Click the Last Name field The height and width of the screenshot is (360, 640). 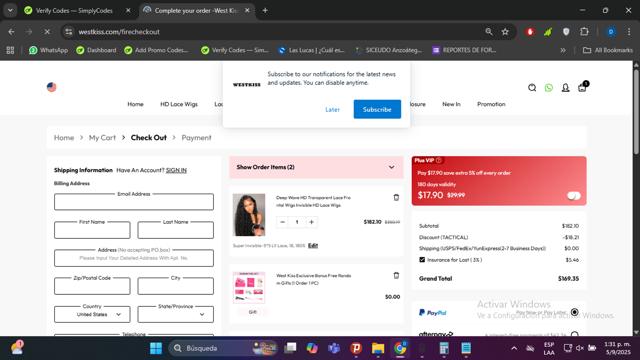tap(176, 230)
